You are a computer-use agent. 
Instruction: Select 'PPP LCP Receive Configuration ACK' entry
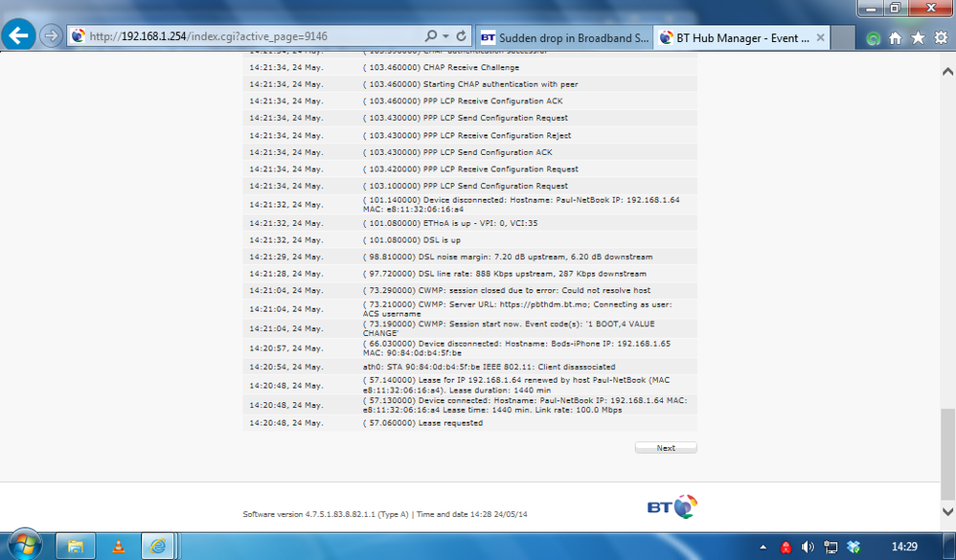click(469, 101)
